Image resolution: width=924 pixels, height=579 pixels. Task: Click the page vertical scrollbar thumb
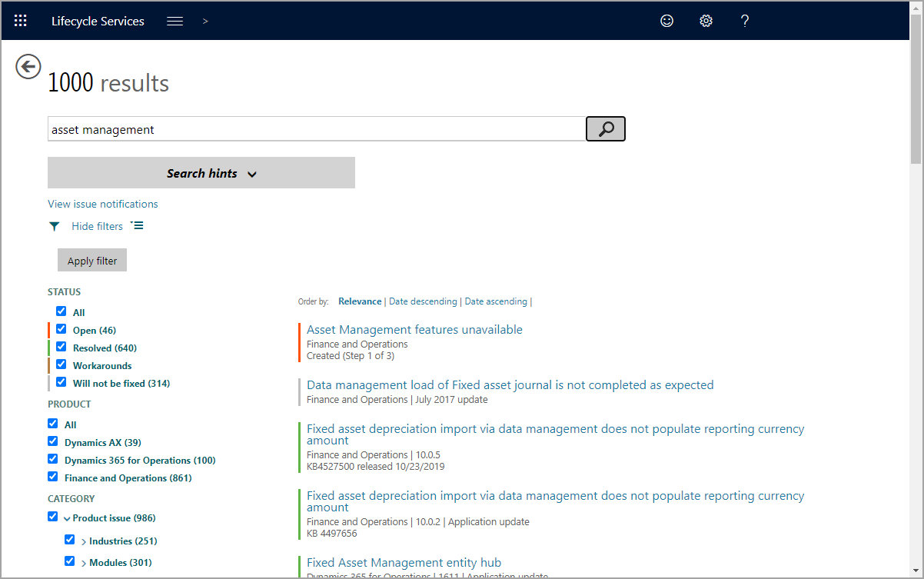[916, 88]
